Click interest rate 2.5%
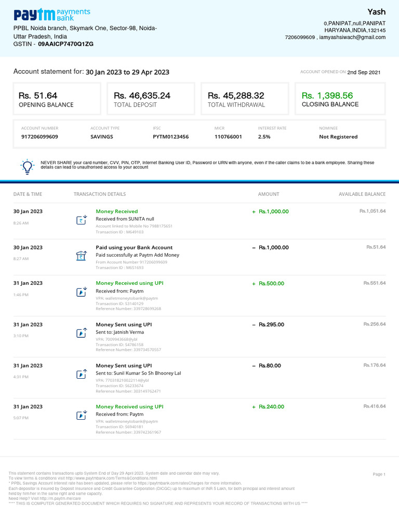The height and width of the screenshot is (532, 399). pos(264,137)
